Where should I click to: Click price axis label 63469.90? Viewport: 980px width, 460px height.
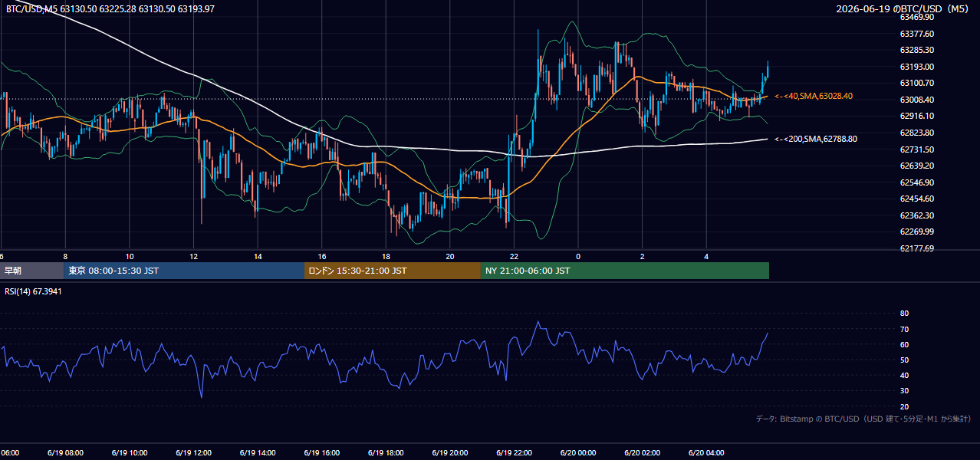(916, 17)
